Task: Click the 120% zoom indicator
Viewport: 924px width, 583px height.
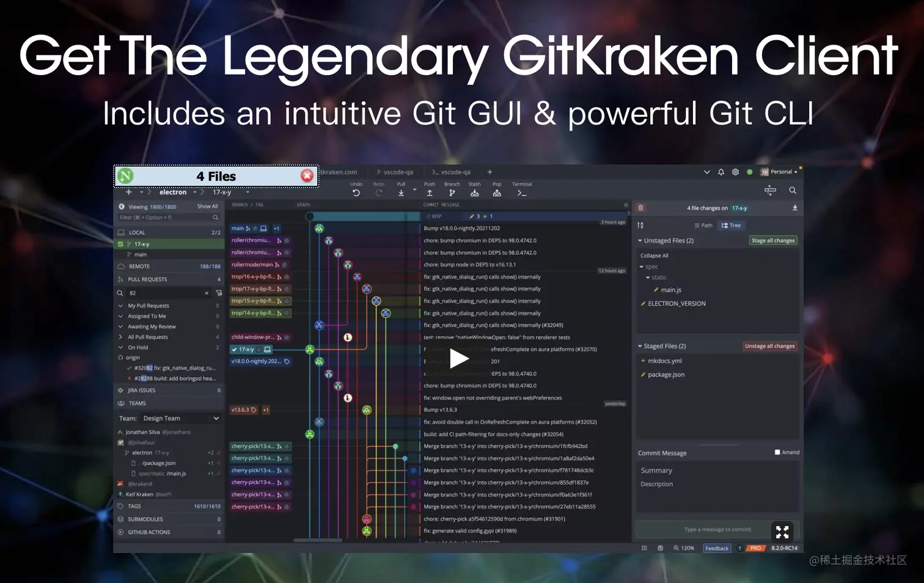Action: click(684, 548)
